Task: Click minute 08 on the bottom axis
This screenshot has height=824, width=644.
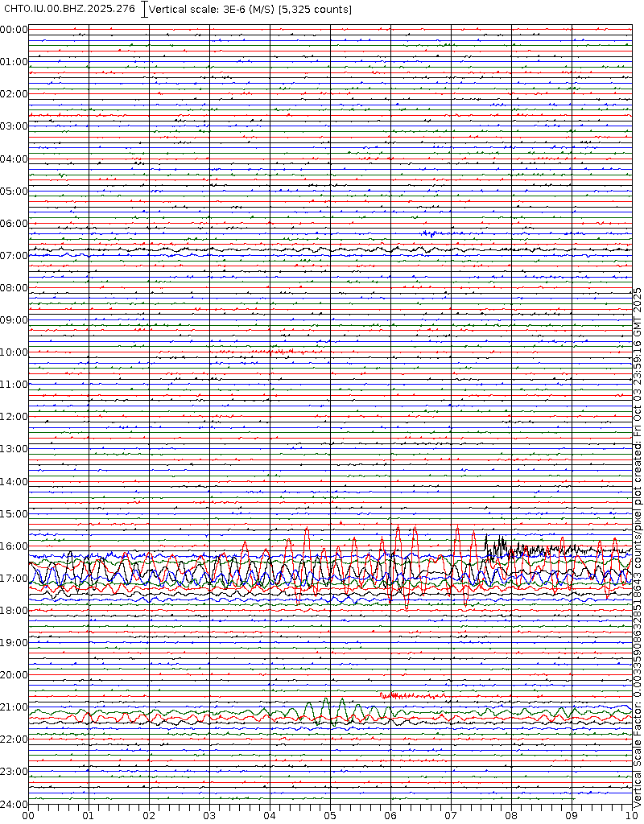Action: click(511, 814)
